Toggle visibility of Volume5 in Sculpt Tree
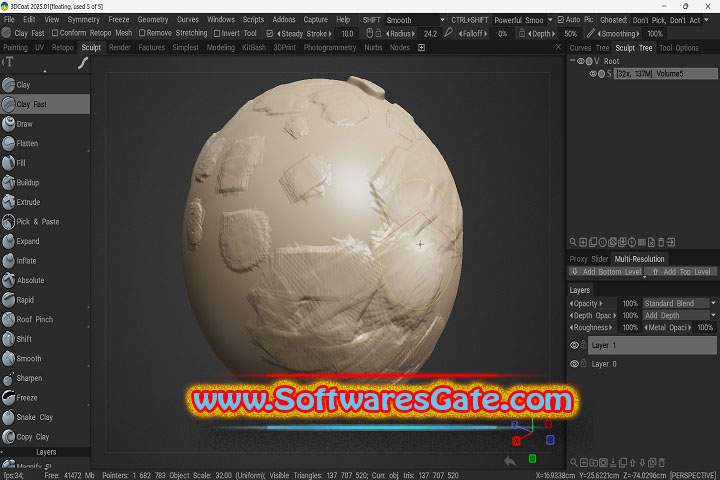Image resolution: width=720 pixels, height=480 pixels. point(593,73)
